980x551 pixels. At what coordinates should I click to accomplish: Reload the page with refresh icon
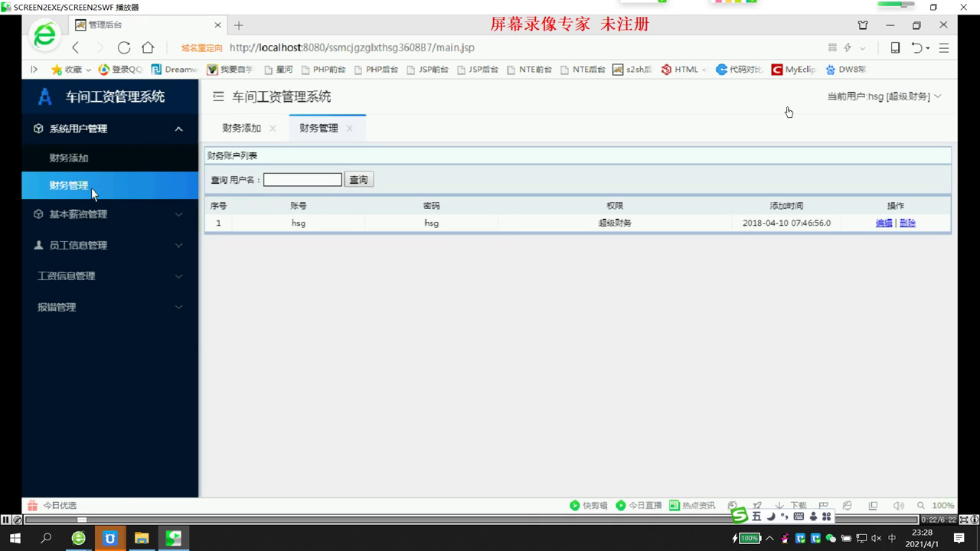(123, 47)
